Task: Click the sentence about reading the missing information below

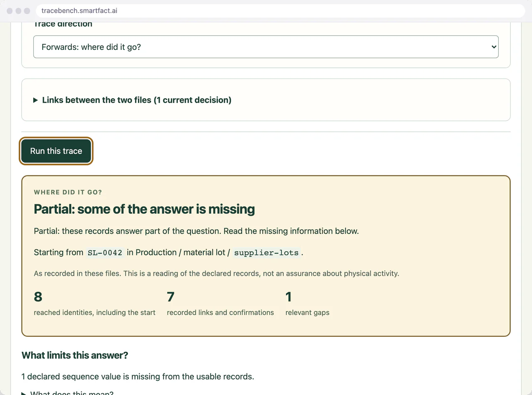Action: click(x=196, y=231)
